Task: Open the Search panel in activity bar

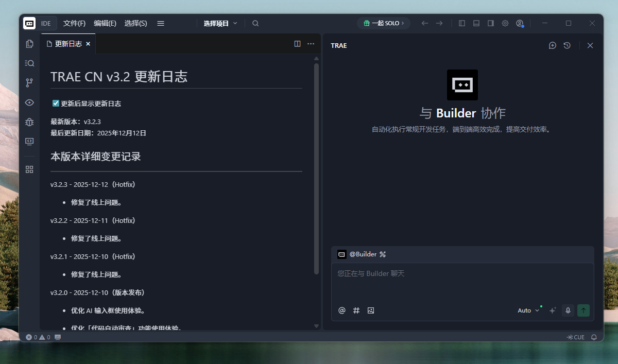Action: pos(29,63)
